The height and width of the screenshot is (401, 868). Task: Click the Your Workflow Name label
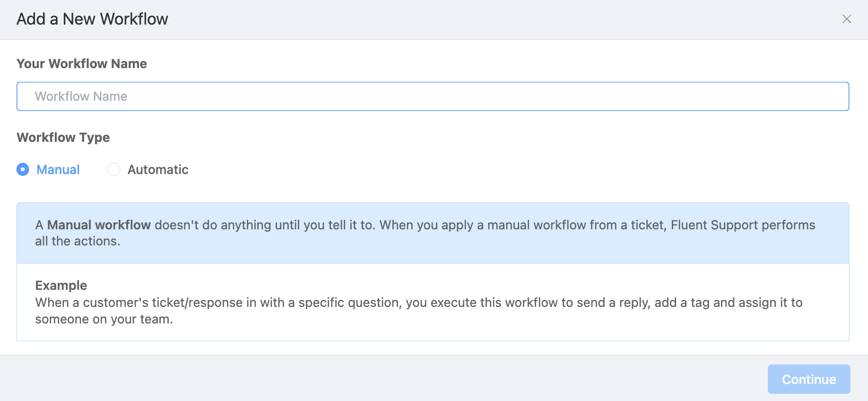(81, 63)
